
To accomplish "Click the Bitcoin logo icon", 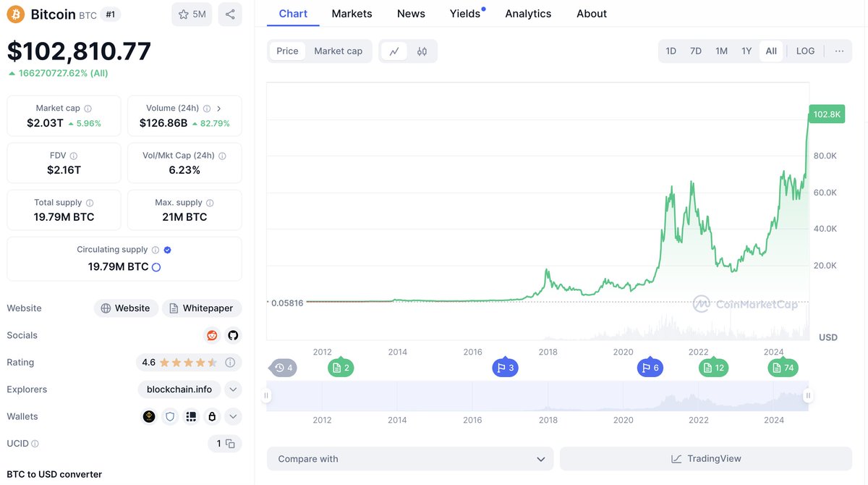I will tap(16, 14).
